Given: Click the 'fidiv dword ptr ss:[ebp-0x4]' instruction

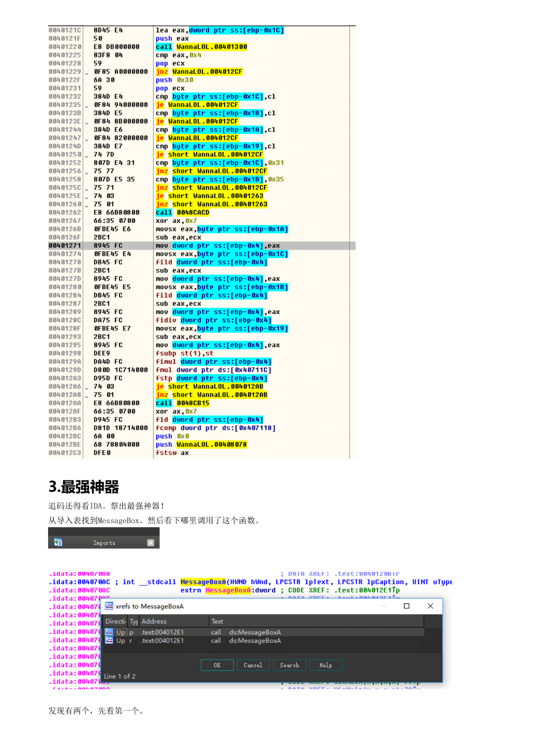Looking at the screenshot, I should click(x=214, y=320).
